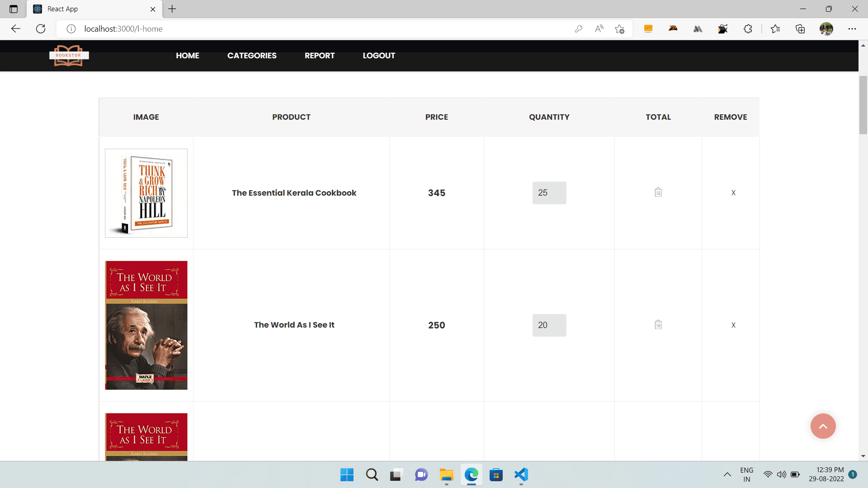Click the address bar URL localhost:3000/l-home
The height and width of the screenshot is (488, 868).
point(123,29)
